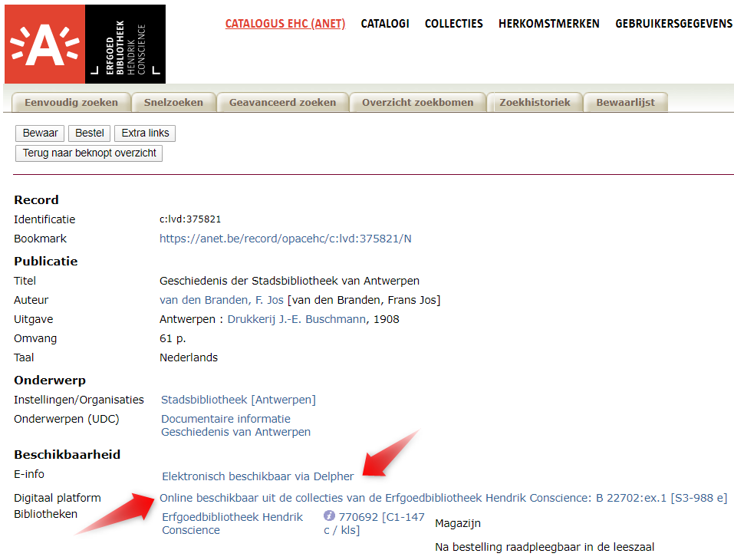The width and height of the screenshot is (734, 560).
Task: Open the COLLECTIES menu item
Action: [453, 24]
